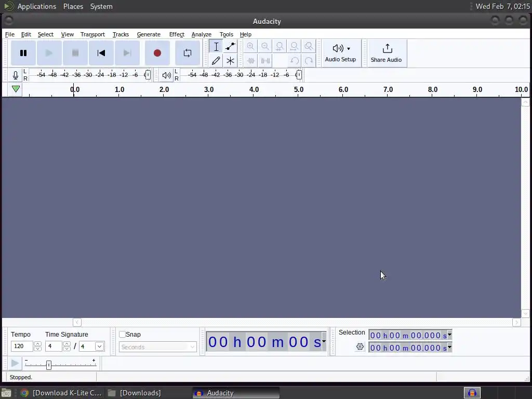Click Fit Selection to Width icon

click(280, 46)
